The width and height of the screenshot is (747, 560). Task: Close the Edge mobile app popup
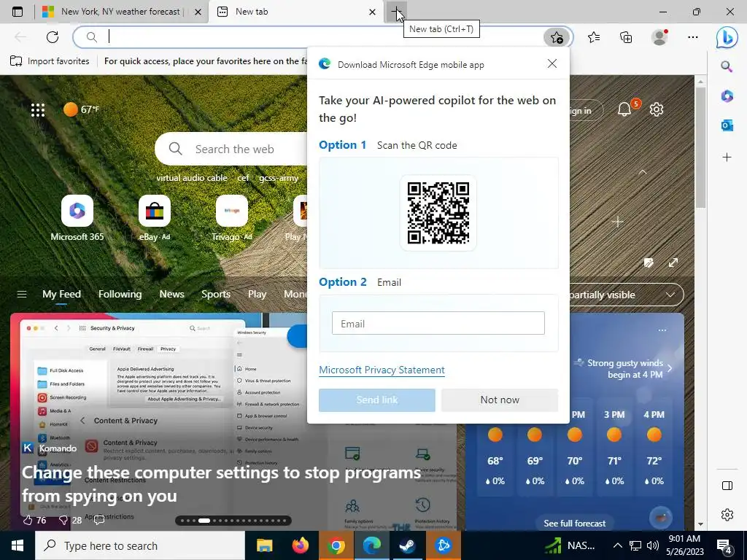(x=552, y=64)
